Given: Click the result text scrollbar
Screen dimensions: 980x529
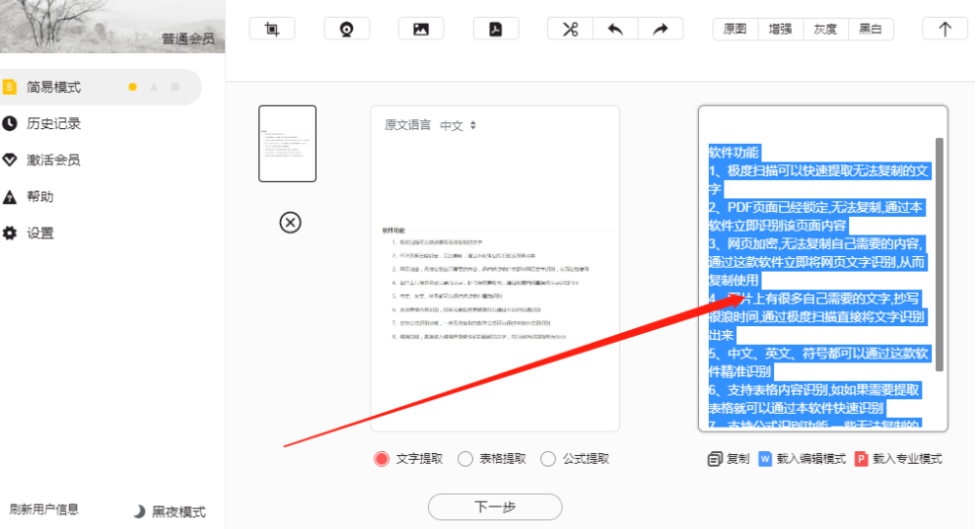Looking at the screenshot, I should tap(939, 255).
